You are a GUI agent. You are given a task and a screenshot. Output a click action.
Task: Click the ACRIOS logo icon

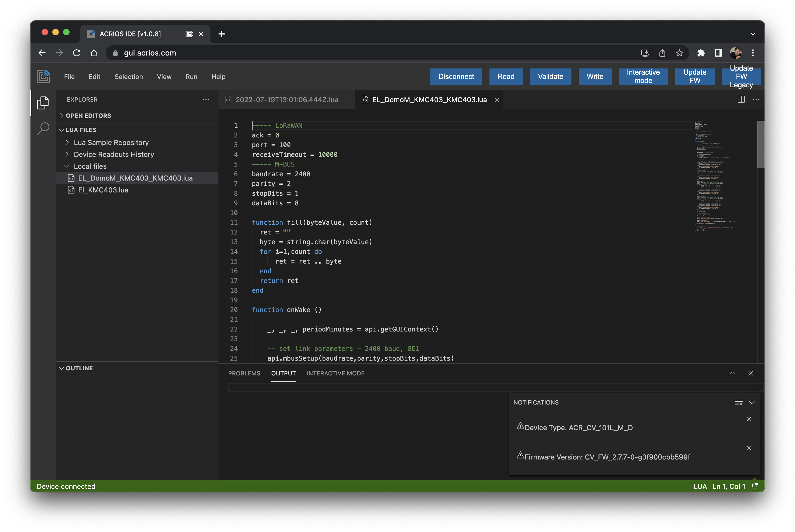point(43,76)
